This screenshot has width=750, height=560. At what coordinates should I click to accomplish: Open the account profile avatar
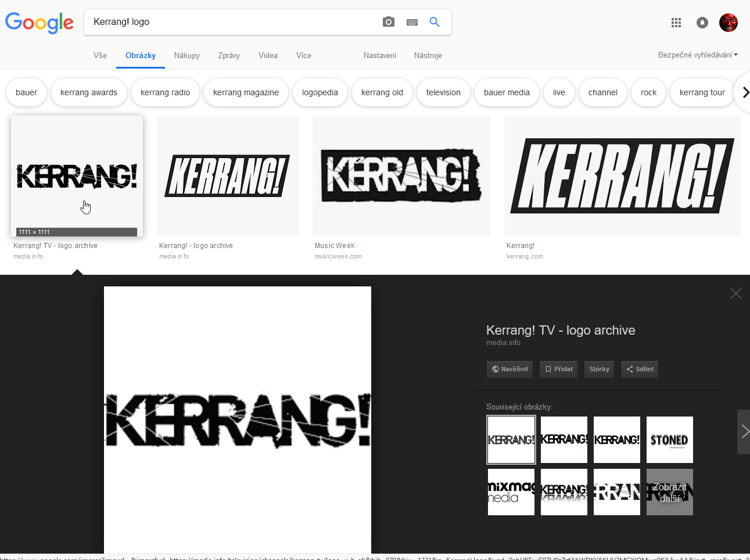[x=729, y=23]
